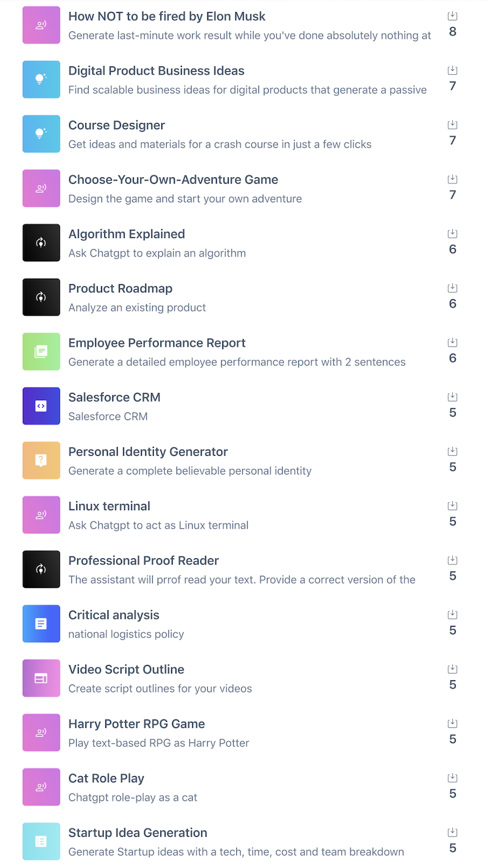
Task: Click the orange question icon for Personal Identity Generator
Action: (41, 461)
